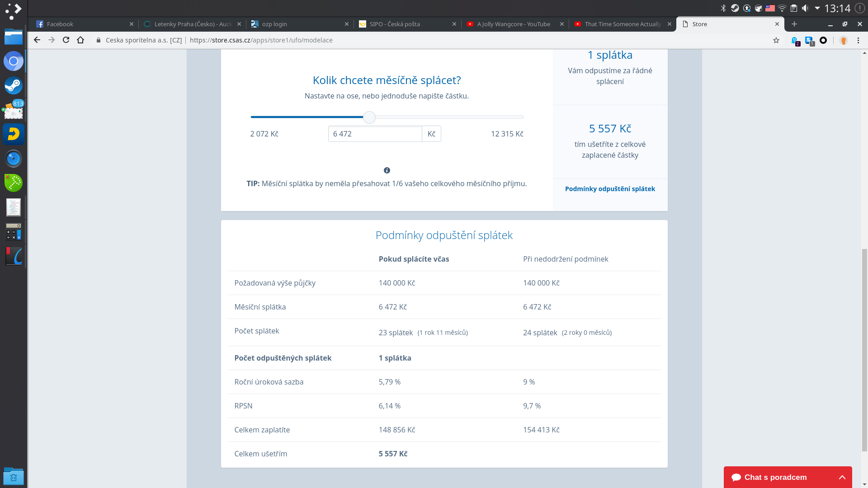Viewport: 868px width, 488px height.
Task: Open the text editor dock icon
Action: [x=14, y=207]
